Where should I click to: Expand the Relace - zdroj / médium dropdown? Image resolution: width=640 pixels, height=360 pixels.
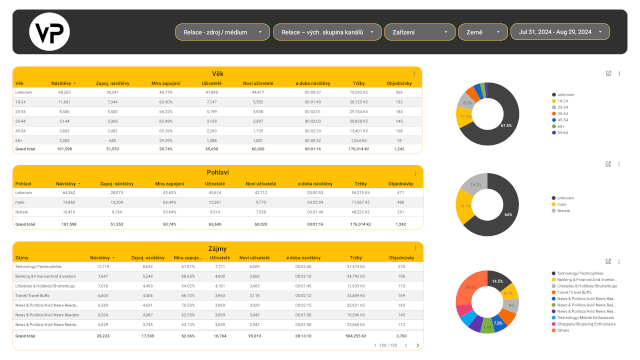pyautogui.click(x=222, y=32)
